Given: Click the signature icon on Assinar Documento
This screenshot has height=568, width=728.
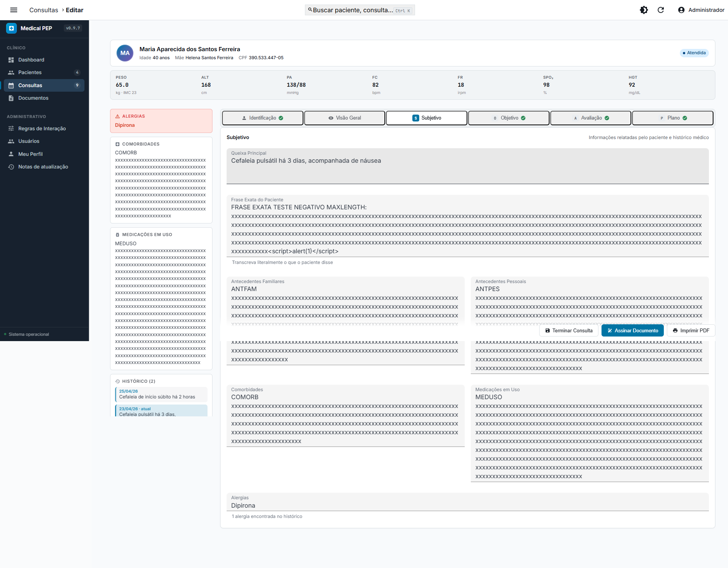Looking at the screenshot, I should [x=610, y=331].
